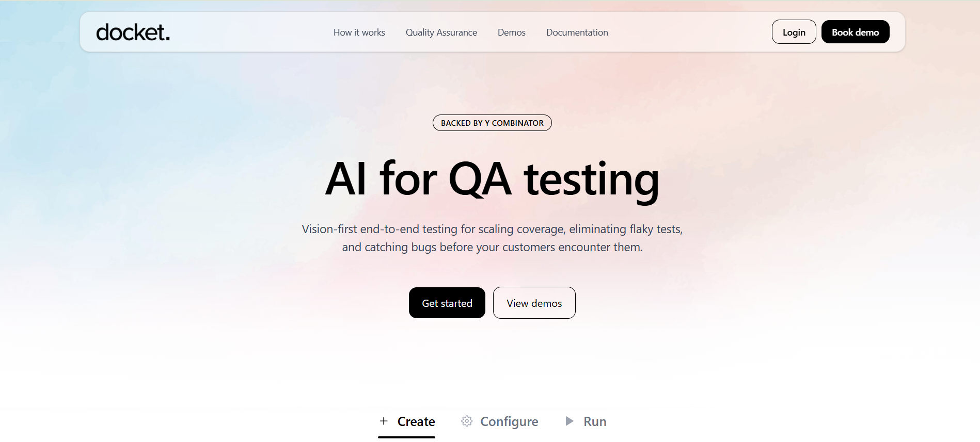Click the 'Vision-first end-to-end testing' text line

[x=492, y=229]
